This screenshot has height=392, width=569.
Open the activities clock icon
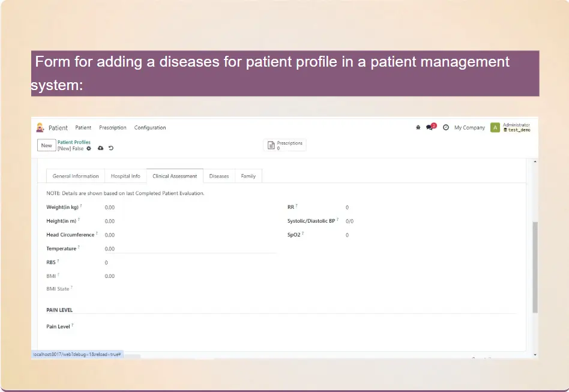coord(445,128)
